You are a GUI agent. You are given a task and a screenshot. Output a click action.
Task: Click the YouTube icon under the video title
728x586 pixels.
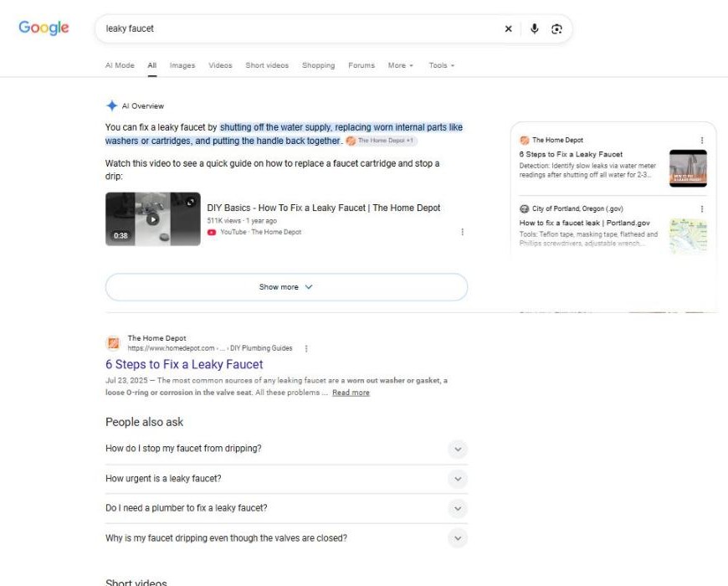pos(212,232)
